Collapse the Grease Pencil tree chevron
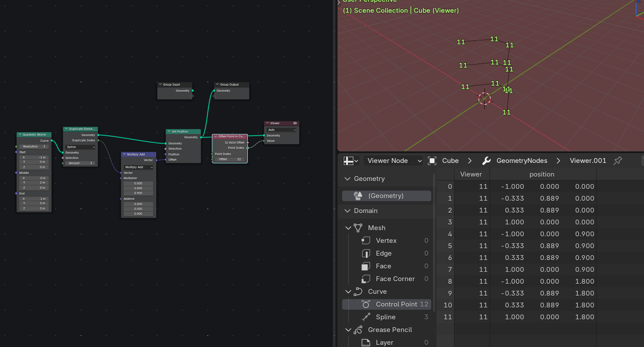The image size is (644, 347). (x=348, y=330)
